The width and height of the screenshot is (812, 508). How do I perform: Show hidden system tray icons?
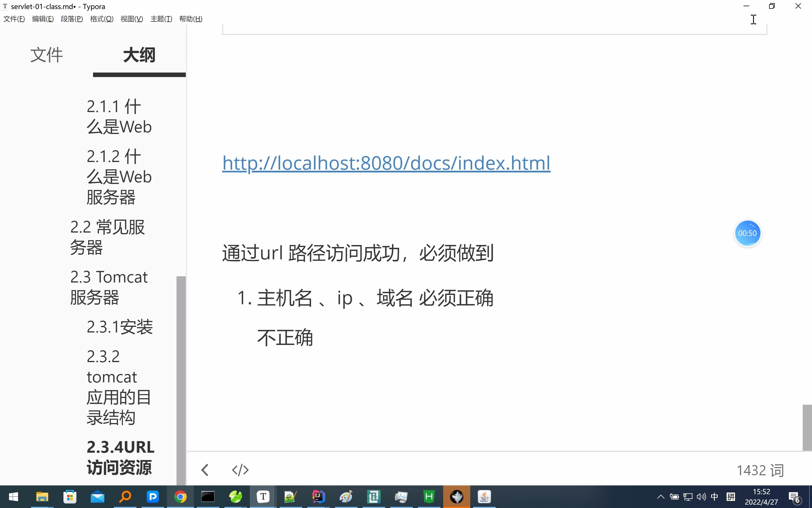point(660,497)
